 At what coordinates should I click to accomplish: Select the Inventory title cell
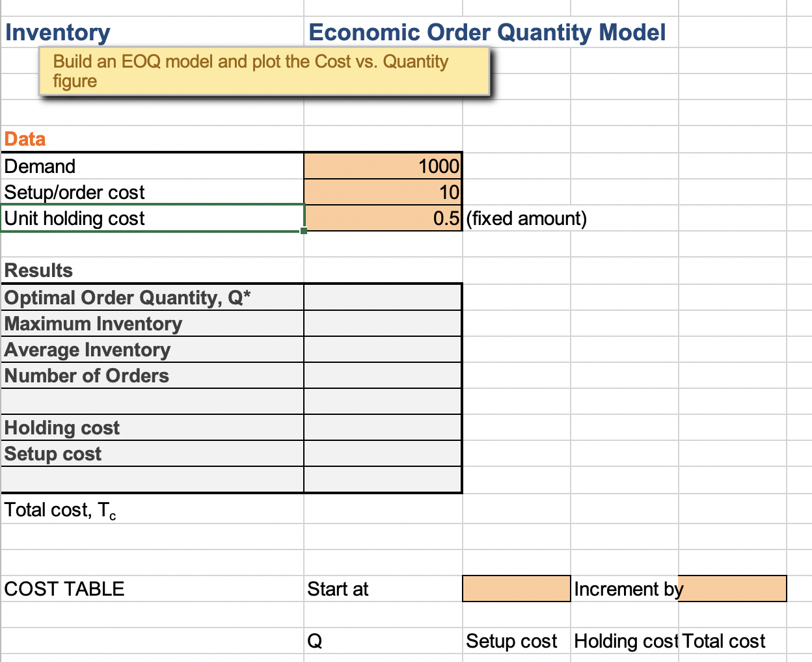coord(57,32)
